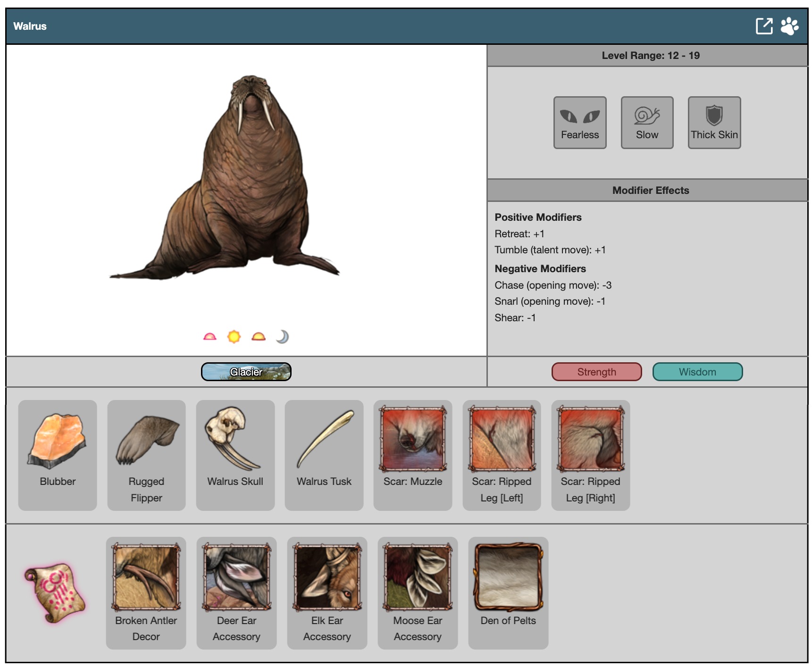The height and width of the screenshot is (667, 812).
Task: Select the Slow snail trait icon
Action: click(647, 123)
